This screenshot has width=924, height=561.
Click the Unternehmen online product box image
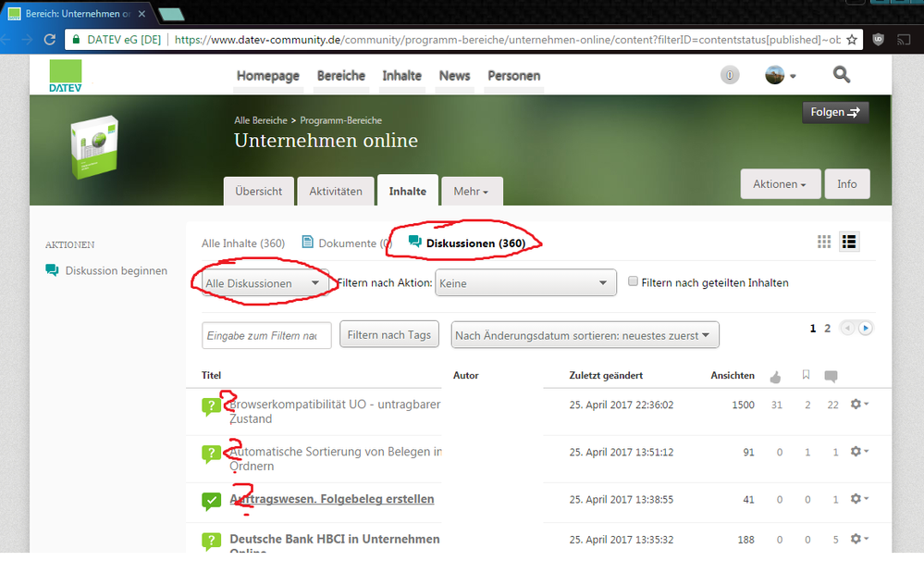click(x=94, y=147)
